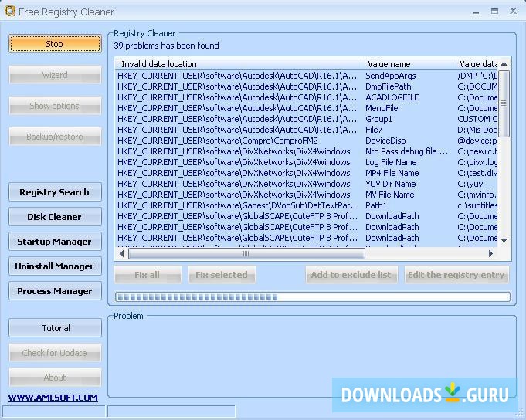Screen dimensions: 526x420
Task: Click Fix selected button
Action: coord(222,275)
